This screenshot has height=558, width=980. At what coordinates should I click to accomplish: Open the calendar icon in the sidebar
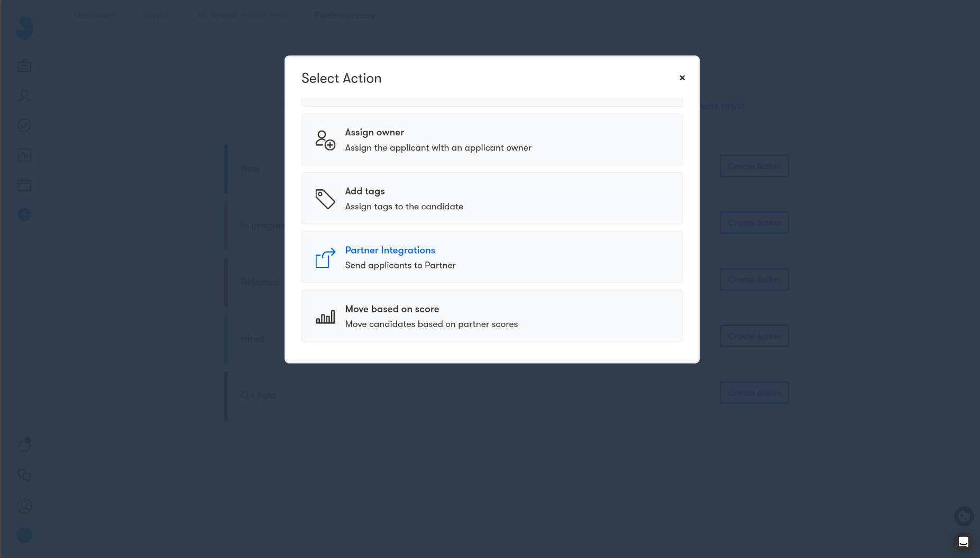point(24,184)
